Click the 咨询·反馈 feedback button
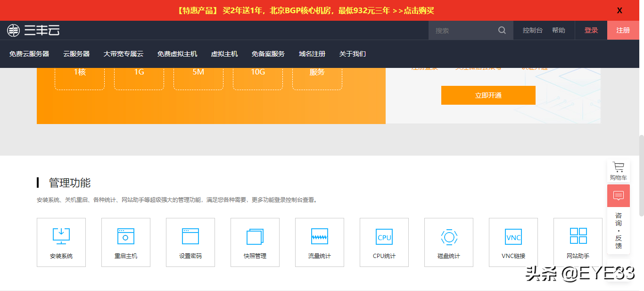 [619, 230]
